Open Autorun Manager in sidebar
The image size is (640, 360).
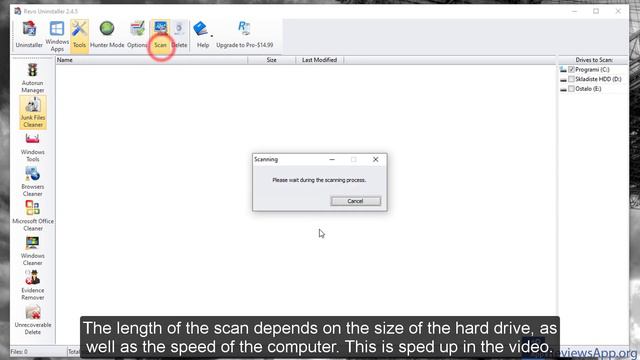[33, 78]
